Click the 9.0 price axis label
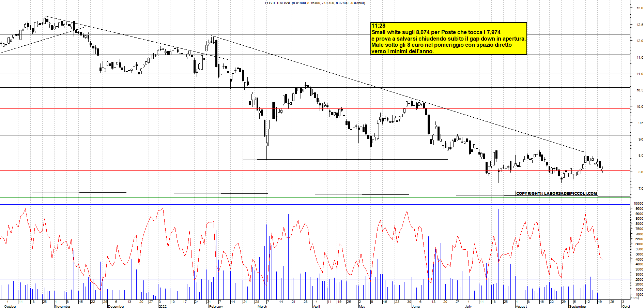Image resolution: width=644 pixels, height=308 pixels. [641, 140]
